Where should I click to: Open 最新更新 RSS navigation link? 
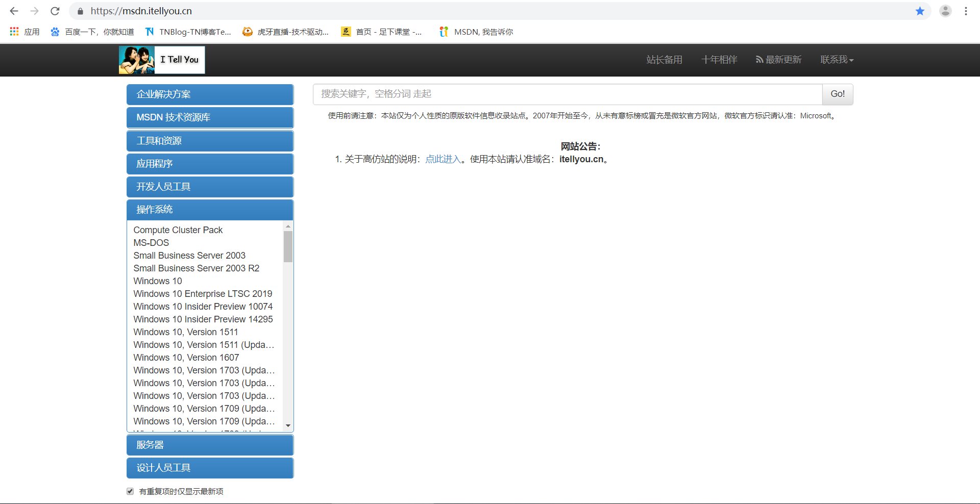pyautogui.click(x=778, y=60)
